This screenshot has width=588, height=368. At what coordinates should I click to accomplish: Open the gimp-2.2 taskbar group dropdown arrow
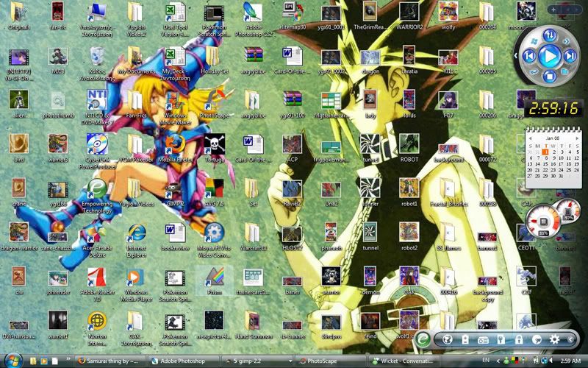pos(290,361)
